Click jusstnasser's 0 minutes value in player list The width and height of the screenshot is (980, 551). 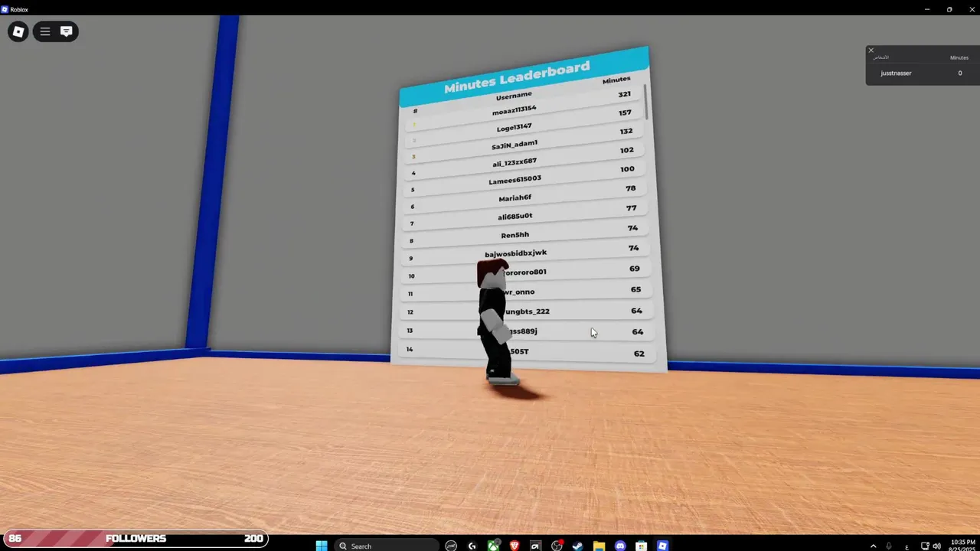coord(960,73)
